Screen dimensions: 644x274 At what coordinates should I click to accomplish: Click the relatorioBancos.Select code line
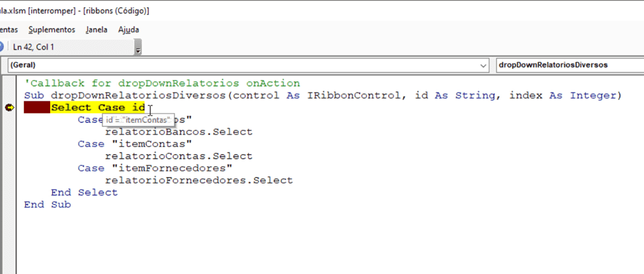tap(178, 132)
